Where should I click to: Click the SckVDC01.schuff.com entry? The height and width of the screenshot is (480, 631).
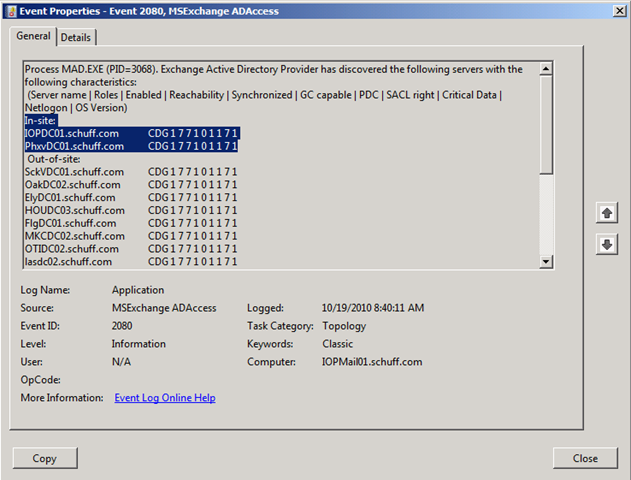pos(131,172)
